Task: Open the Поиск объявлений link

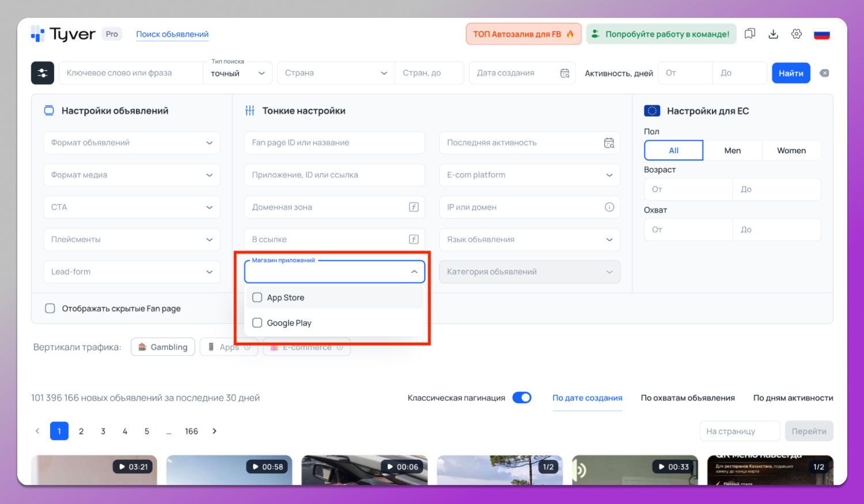Action: 172,34
